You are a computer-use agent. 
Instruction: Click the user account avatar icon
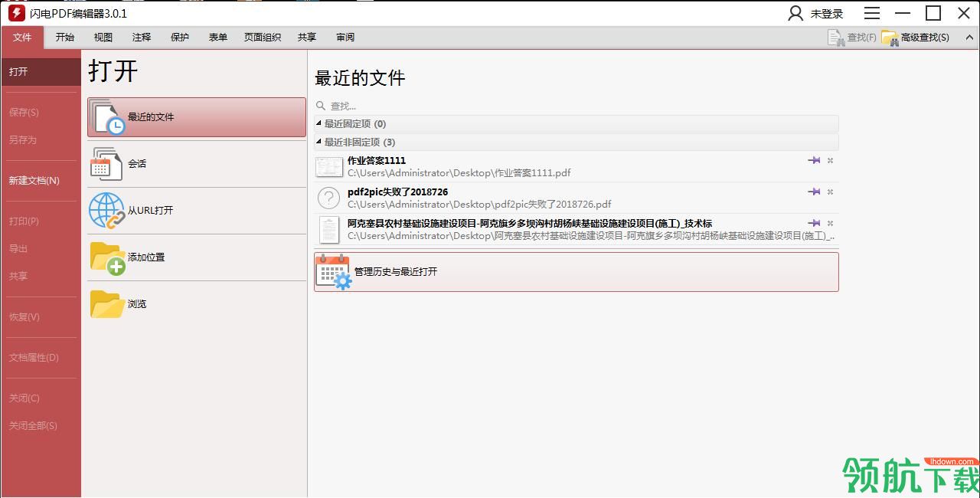796,13
